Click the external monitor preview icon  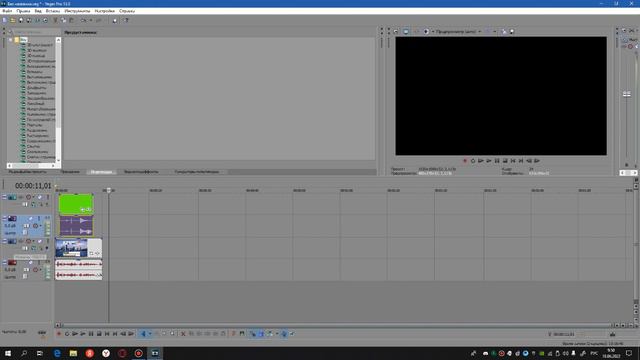click(406, 31)
